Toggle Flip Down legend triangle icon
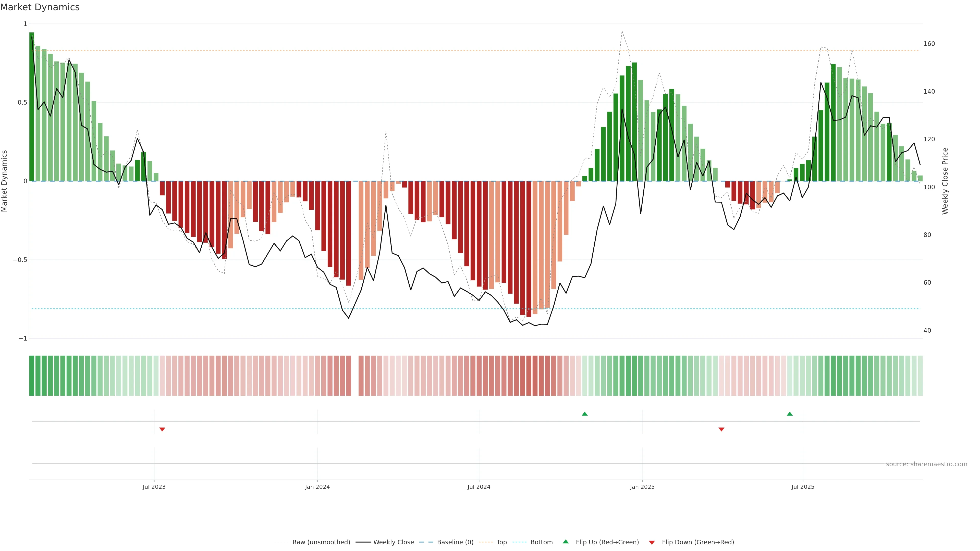The image size is (980, 551). tap(652, 543)
